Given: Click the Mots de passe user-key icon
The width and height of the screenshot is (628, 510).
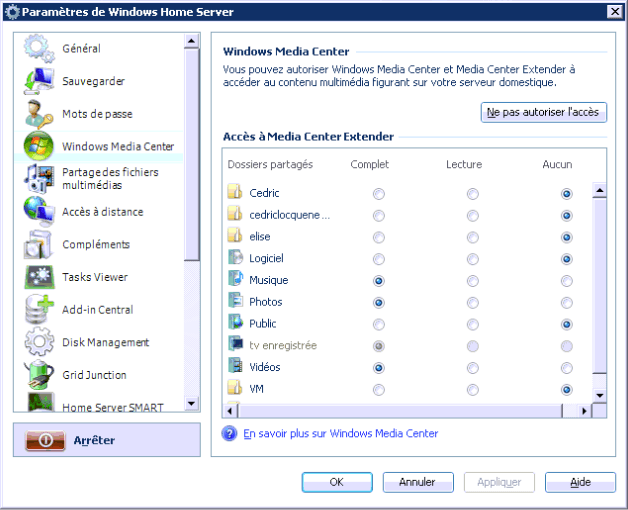Looking at the screenshot, I should coord(39,114).
